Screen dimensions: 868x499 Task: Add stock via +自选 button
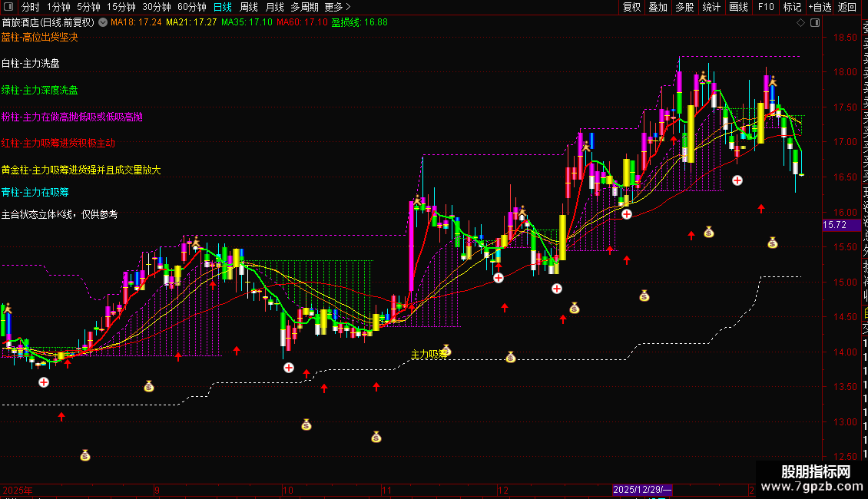(820, 7)
